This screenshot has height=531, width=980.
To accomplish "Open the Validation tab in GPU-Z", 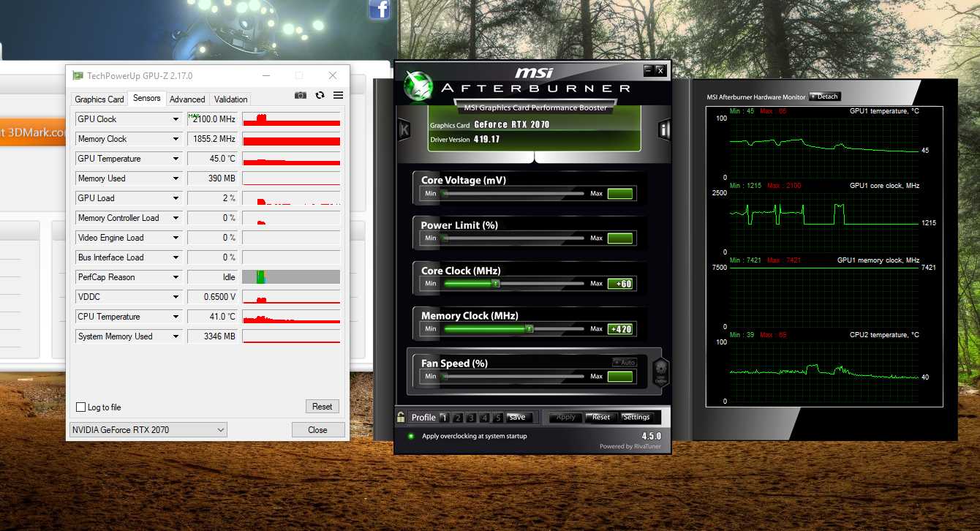I will click(x=231, y=99).
